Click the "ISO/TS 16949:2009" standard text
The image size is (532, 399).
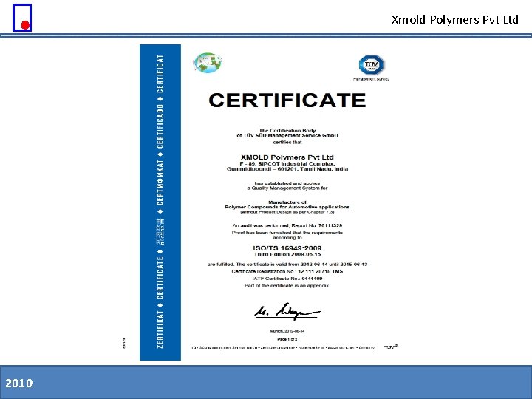(287, 248)
